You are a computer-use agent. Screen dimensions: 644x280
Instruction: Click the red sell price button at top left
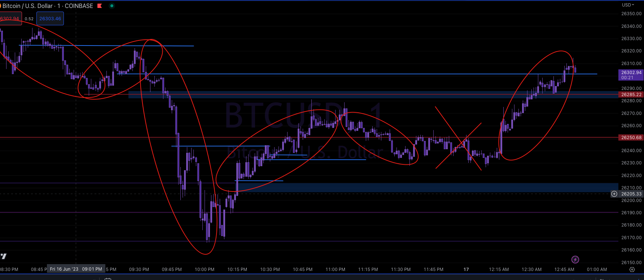click(x=10, y=18)
